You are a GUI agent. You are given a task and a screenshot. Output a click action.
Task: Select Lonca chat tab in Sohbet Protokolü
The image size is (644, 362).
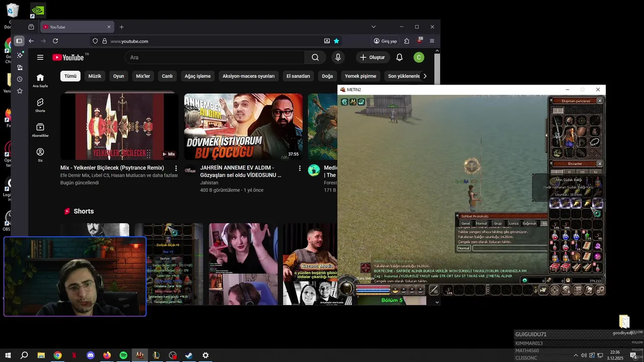pyautogui.click(x=513, y=223)
